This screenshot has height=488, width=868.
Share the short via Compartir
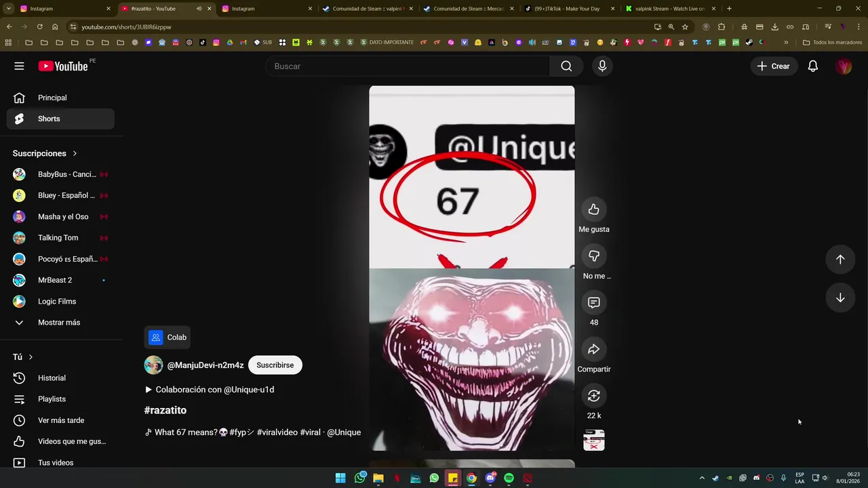(x=593, y=350)
